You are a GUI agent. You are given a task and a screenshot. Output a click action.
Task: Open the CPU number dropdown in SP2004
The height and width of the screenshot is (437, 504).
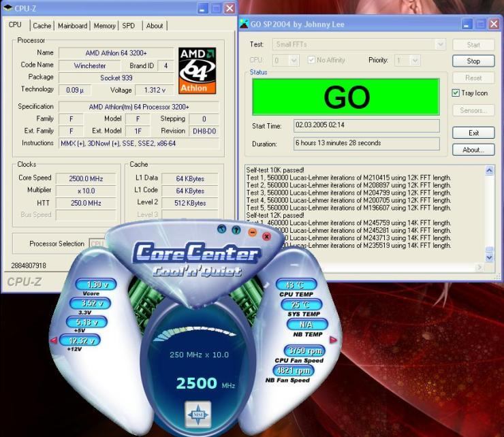click(286, 60)
